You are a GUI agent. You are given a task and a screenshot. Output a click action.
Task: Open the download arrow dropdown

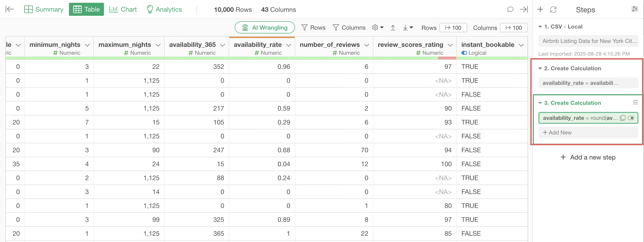[408, 27]
